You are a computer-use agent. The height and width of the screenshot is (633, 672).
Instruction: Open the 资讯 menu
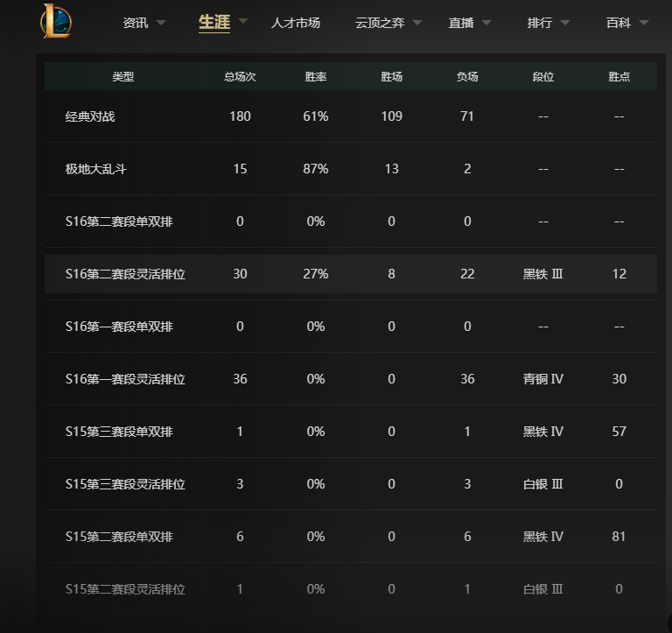click(x=136, y=23)
